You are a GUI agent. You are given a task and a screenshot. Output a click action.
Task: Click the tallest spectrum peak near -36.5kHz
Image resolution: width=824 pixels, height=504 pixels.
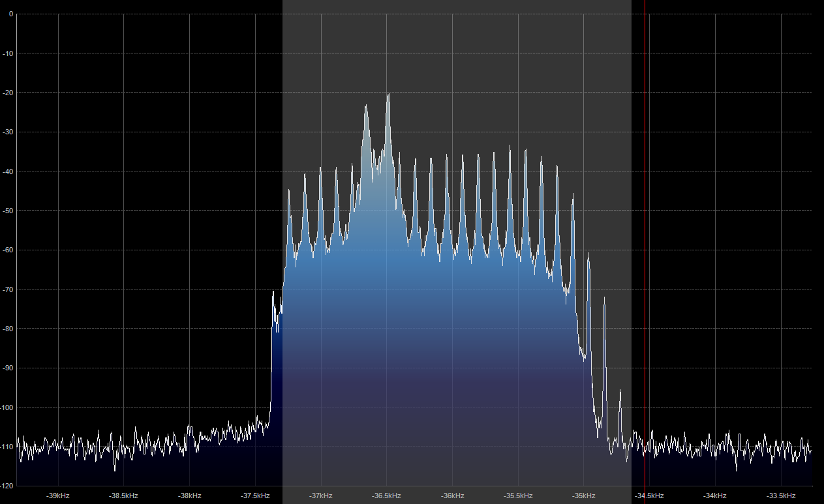click(388, 95)
